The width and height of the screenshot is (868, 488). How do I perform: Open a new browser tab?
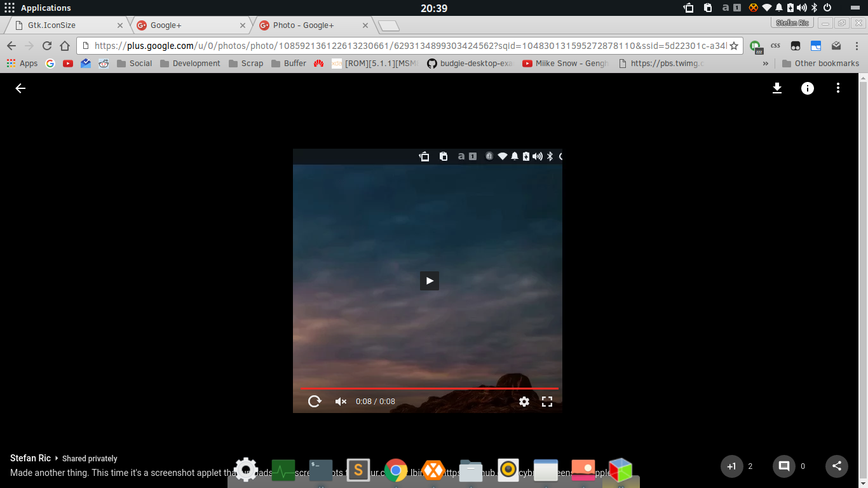pos(388,26)
